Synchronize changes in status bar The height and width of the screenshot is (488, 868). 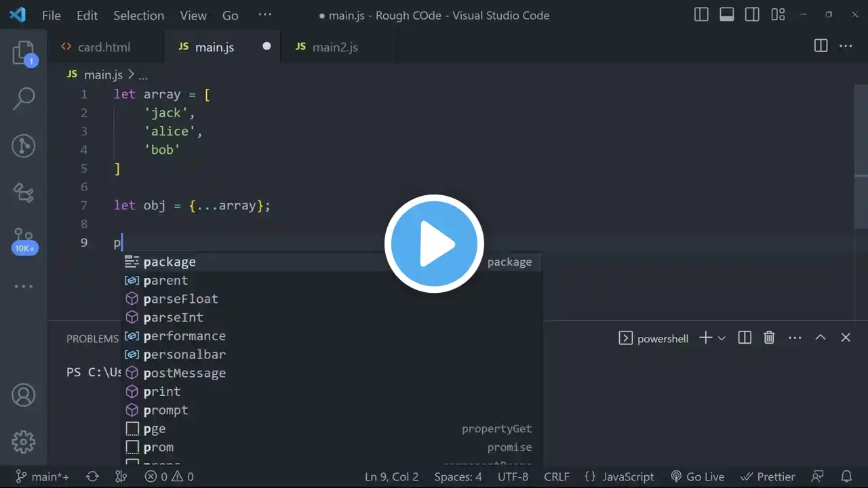click(x=93, y=476)
